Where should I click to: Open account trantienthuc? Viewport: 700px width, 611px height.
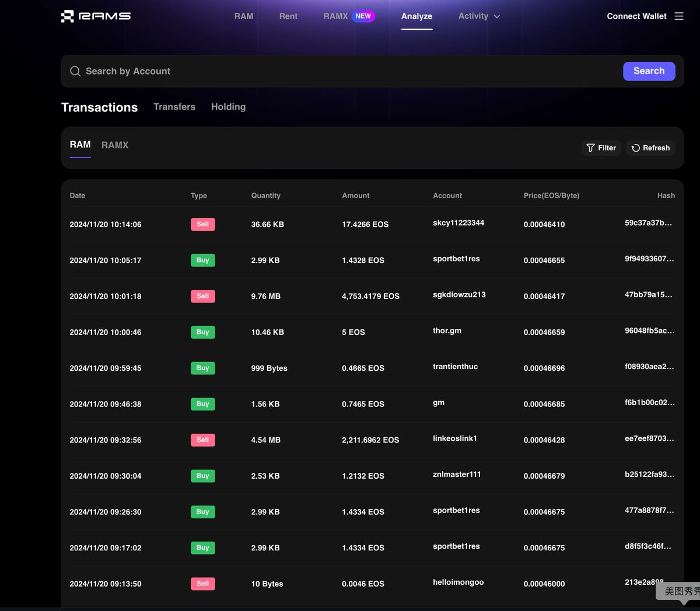pos(455,367)
